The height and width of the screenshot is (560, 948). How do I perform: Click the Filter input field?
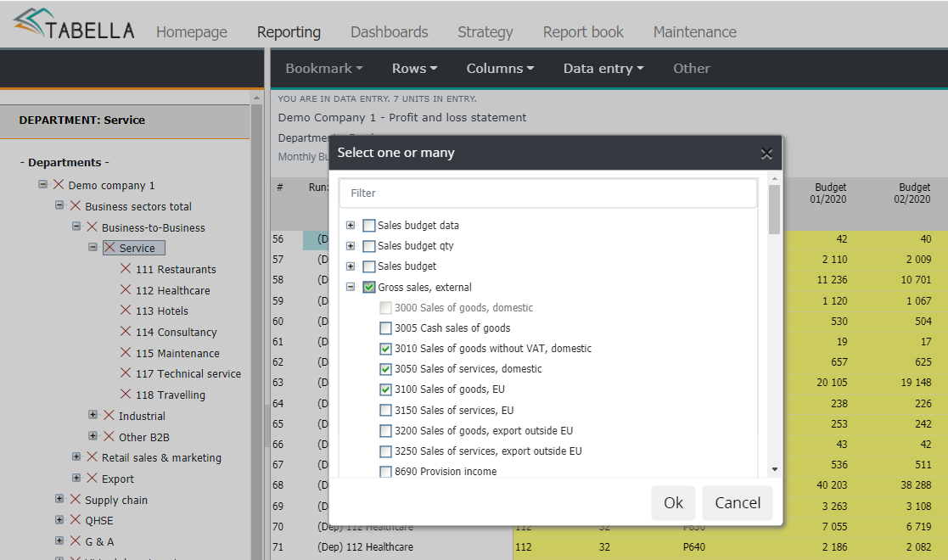click(x=548, y=193)
